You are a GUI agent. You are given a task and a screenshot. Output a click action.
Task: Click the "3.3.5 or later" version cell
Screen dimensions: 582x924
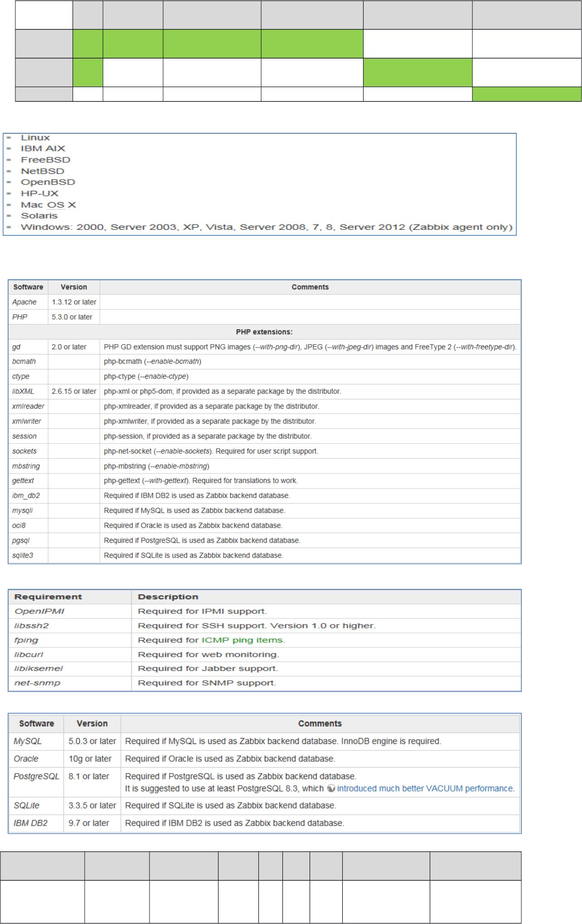click(92, 806)
